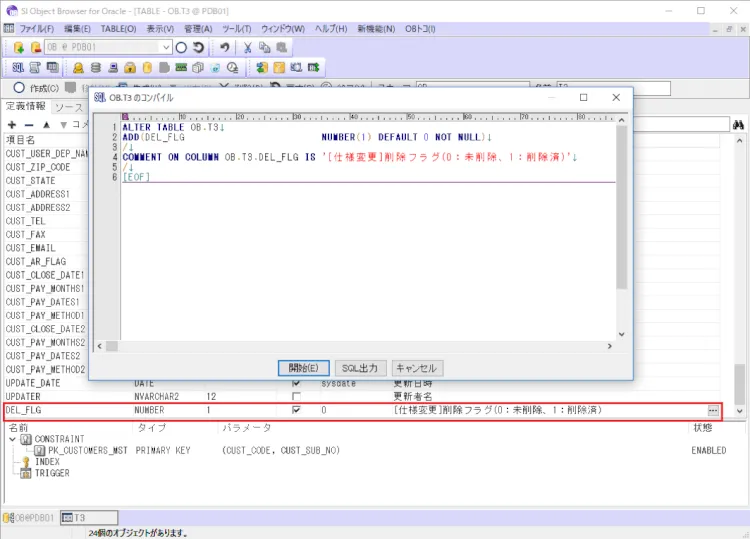
Task: Toggle the NOT NULL checkbox for UPDATE_DATE
Action: pyautogui.click(x=296, y=383)
